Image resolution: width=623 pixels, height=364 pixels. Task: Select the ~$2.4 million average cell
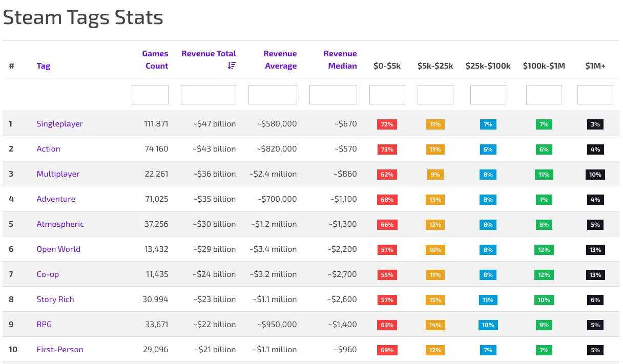(x=273, y=174)
